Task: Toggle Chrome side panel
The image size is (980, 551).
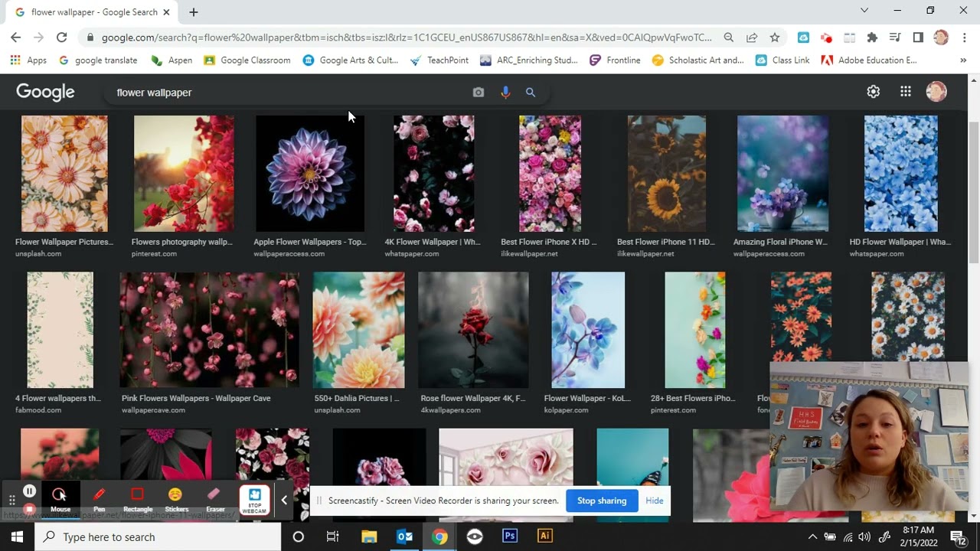Action: pos(918,37)
